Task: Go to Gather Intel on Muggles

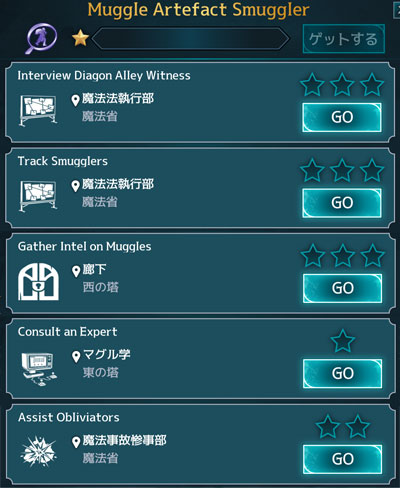Action: [x=342, y=288]
